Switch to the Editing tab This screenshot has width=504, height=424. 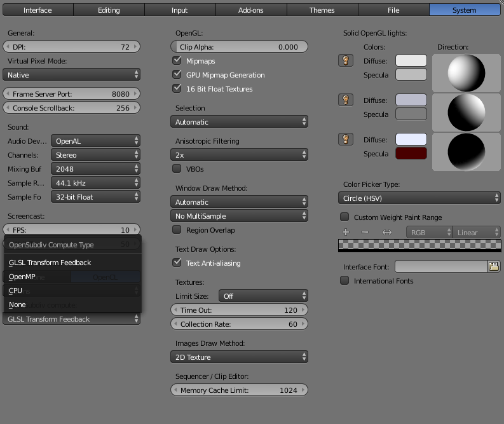coord(109,10)
